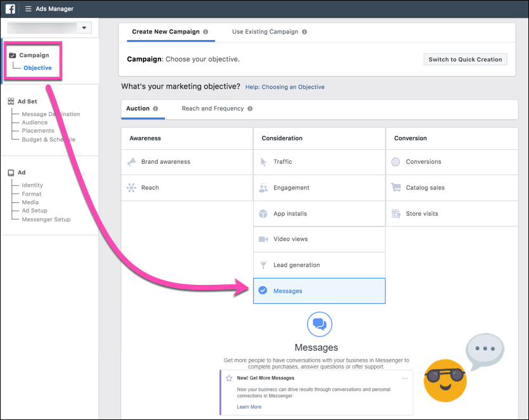Open the Ads Manager hamburger menu
The image size is (529, 420).
click(29, 9)
